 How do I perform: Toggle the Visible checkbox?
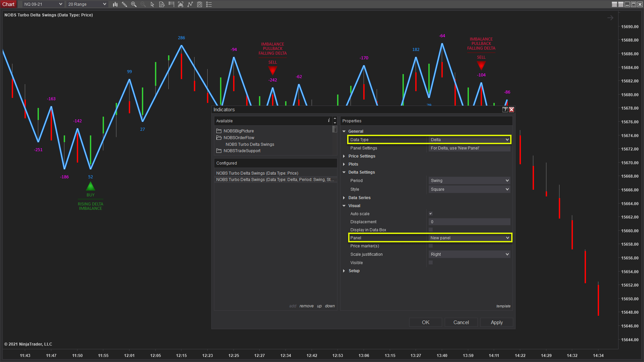[x=431, y=262]
